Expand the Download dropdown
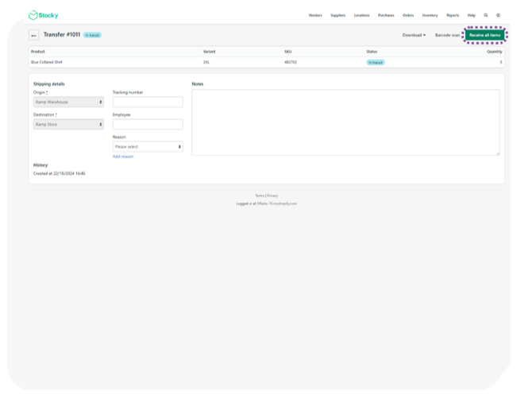This screenshot has height=399, width=532. pyautogui.click(x=414, y=35)
